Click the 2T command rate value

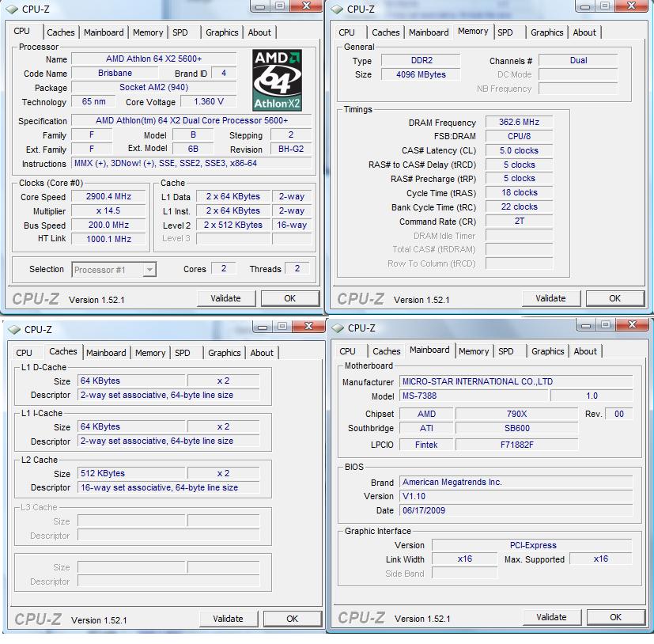pos(520,221)
